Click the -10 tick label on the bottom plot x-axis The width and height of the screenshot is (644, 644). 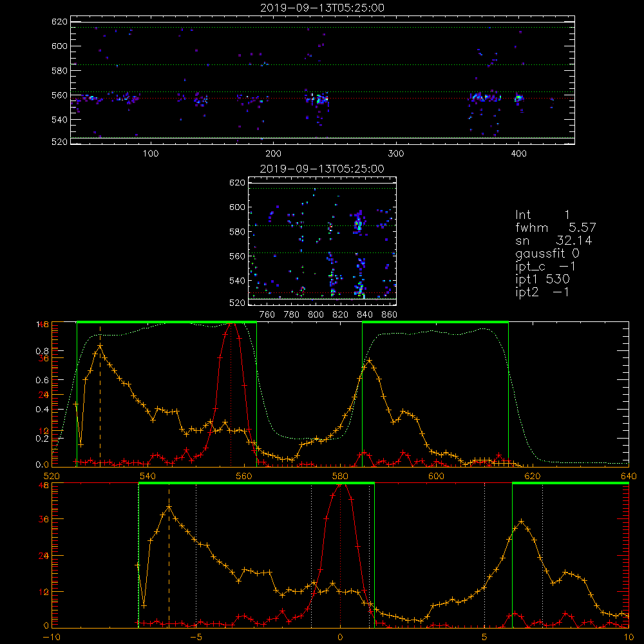coord(52,637)
